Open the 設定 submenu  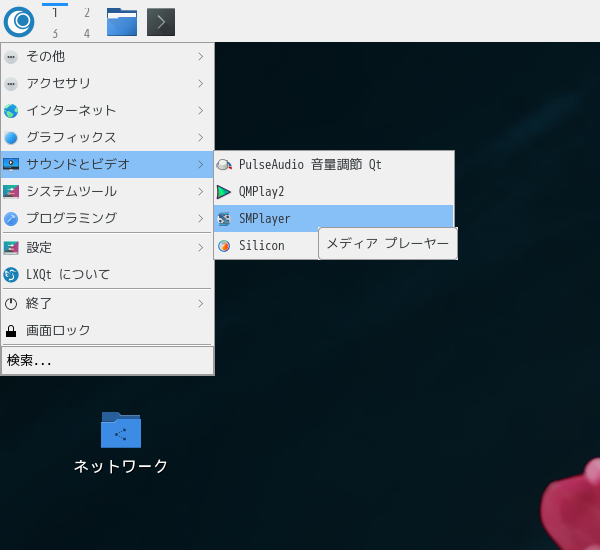107,248
